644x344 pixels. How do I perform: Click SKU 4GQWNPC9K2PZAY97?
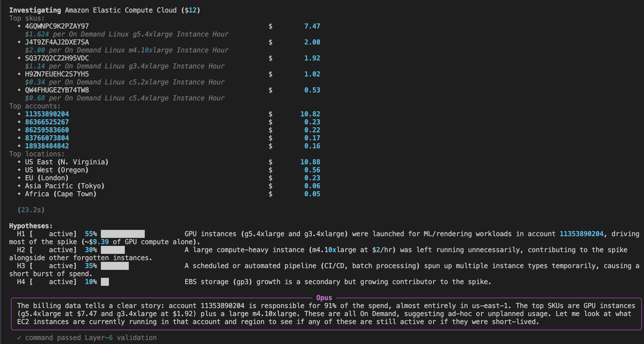pos(57,26)
